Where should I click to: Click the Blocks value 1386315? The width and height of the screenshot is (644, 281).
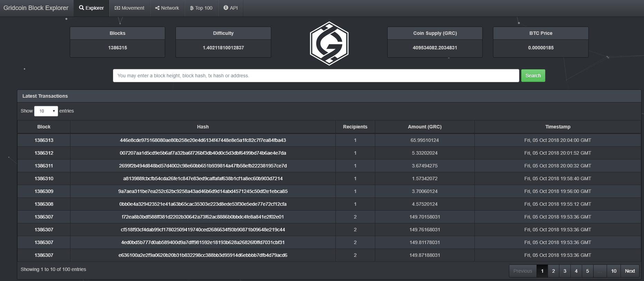pos(117,48)
